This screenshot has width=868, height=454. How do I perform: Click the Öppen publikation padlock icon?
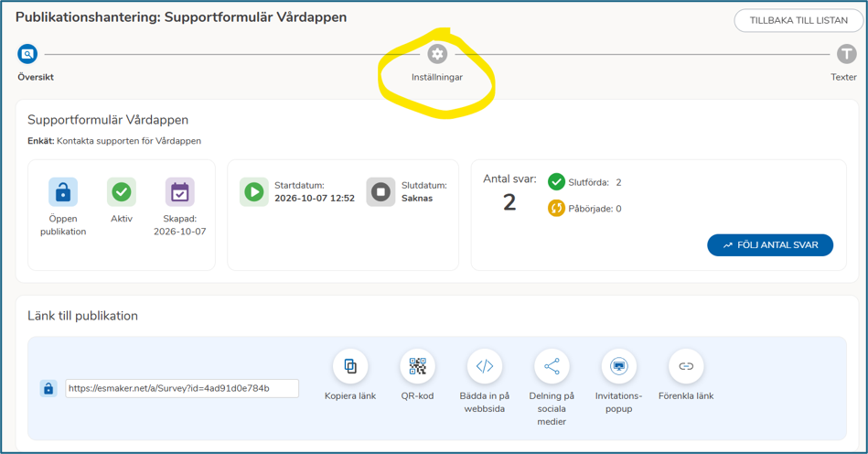[x=63, y=192]
